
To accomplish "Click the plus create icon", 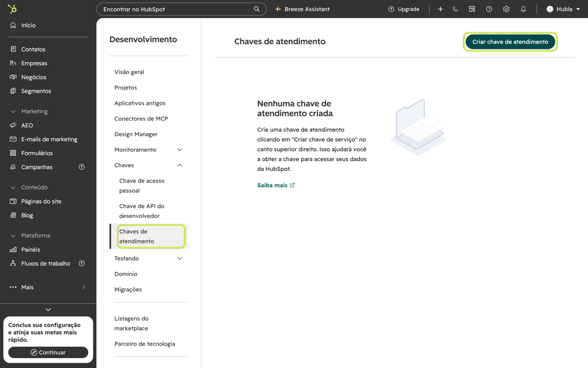I will (x=440, y=9).
